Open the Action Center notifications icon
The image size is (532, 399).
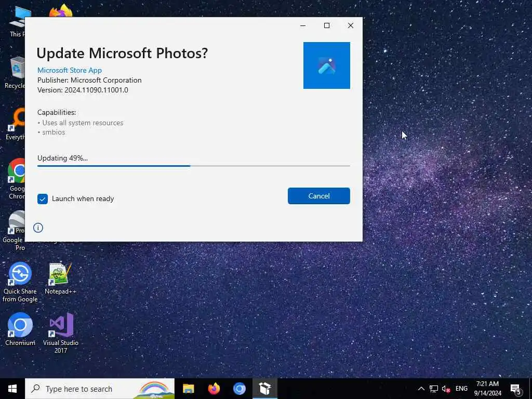516,389
